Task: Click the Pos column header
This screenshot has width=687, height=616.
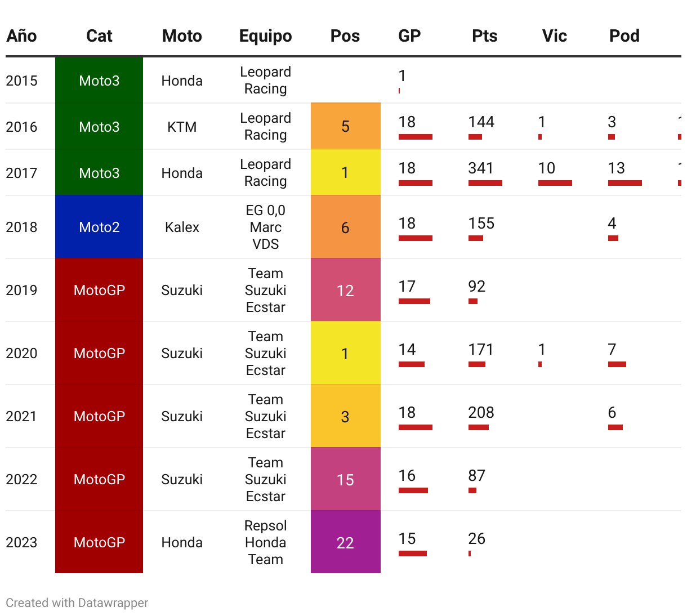Action: tap(345, 36)
